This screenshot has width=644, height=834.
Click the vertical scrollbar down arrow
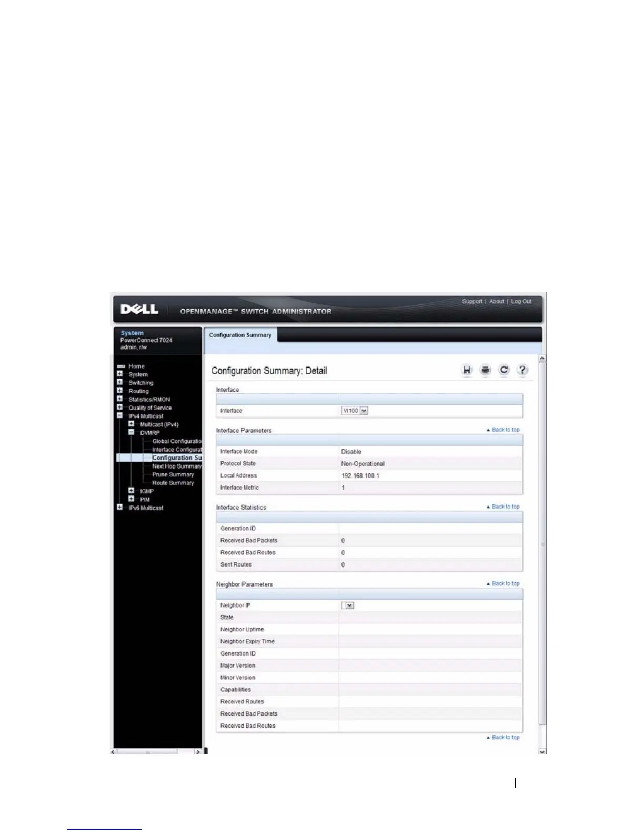point(542,751)
